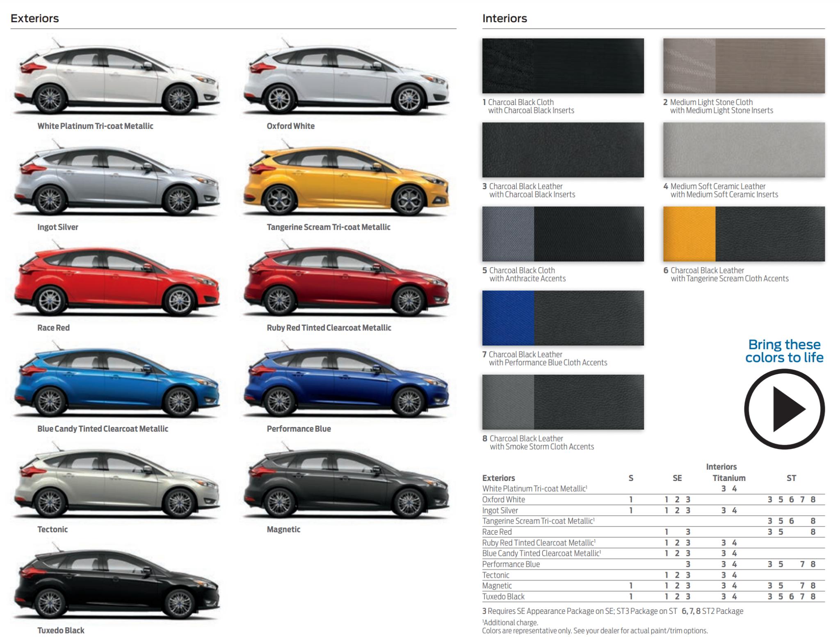This screenshot has height=641, width=840.
Task: Click the Oxford White row in the table
Action: pos(504,499)
